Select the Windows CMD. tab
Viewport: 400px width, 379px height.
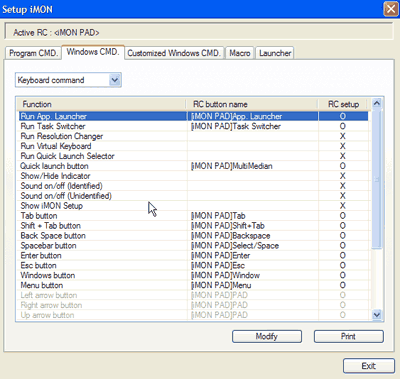click(x=93, y=52)
